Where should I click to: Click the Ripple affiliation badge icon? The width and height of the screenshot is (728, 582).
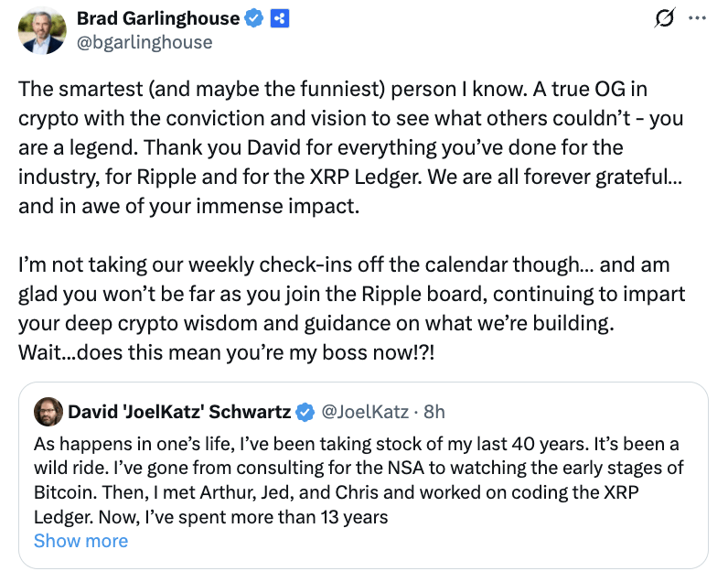pyautogui.click(x=280, y=18)
